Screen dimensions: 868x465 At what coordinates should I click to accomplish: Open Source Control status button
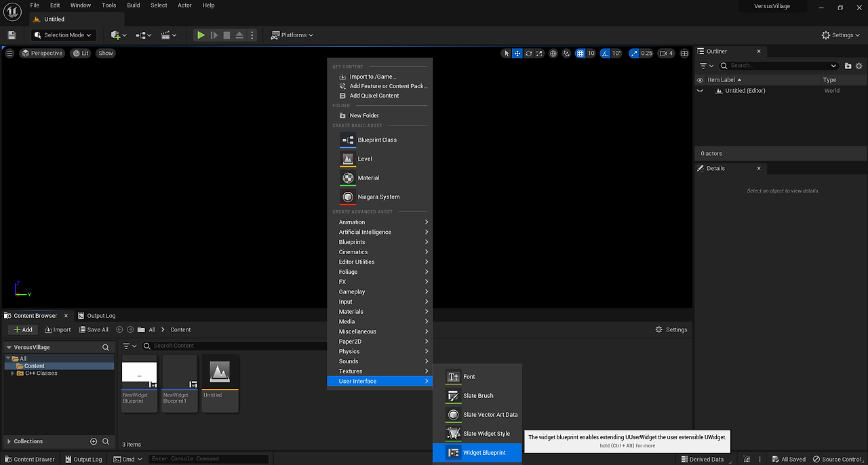pos(837,459)
